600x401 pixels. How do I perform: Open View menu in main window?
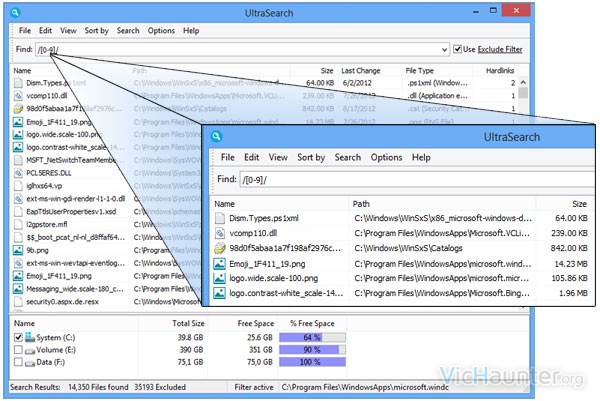[68, 31]
